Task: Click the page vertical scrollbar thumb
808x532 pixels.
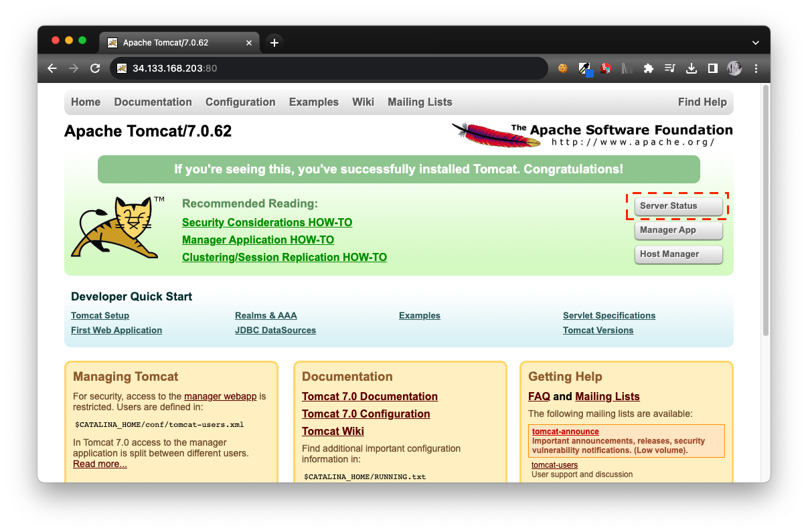Action: (x=766, y=210)
